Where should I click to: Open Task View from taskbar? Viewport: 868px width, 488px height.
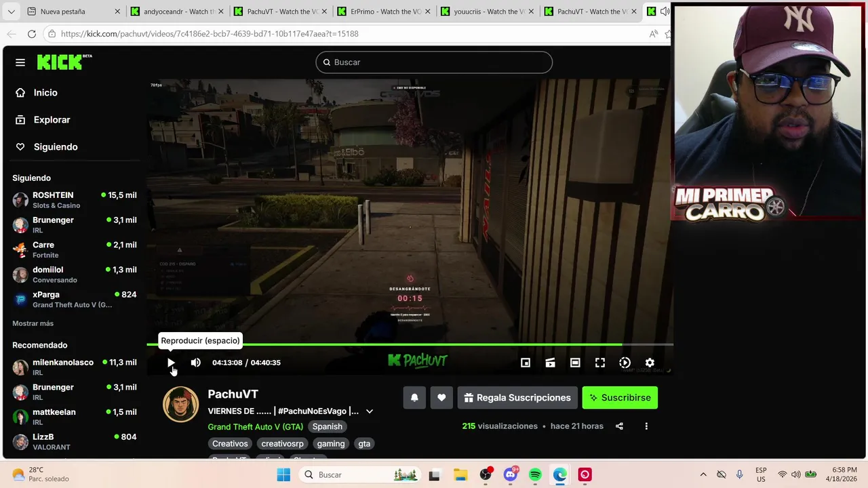coord(434,475)
